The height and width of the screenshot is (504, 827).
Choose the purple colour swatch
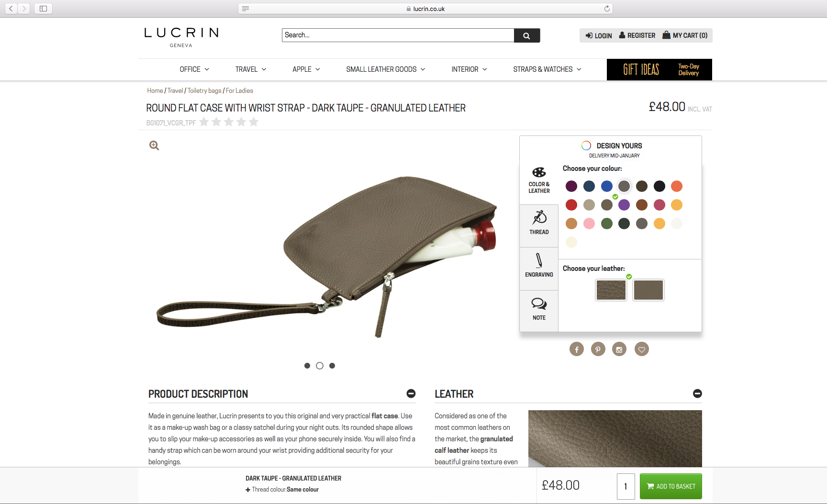pyautogui.click(x=624, y=205)
